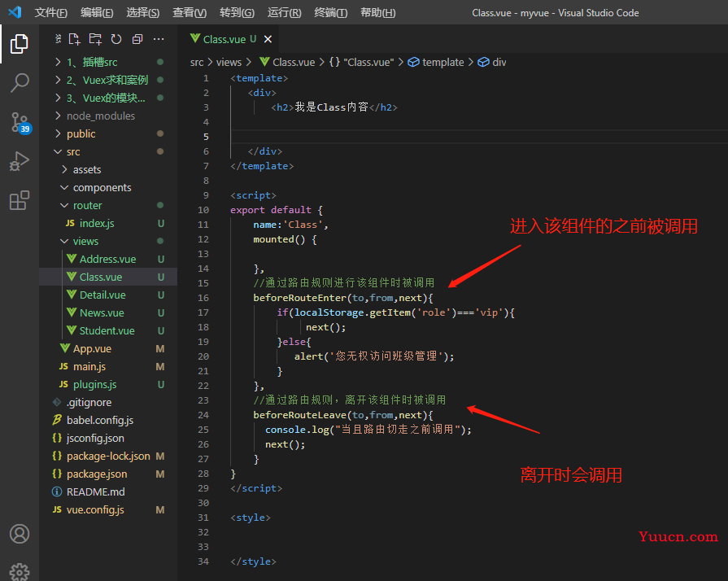Screen dimensions: 728x581
Task: Open Detail.vue file
Action: [108, 295]
